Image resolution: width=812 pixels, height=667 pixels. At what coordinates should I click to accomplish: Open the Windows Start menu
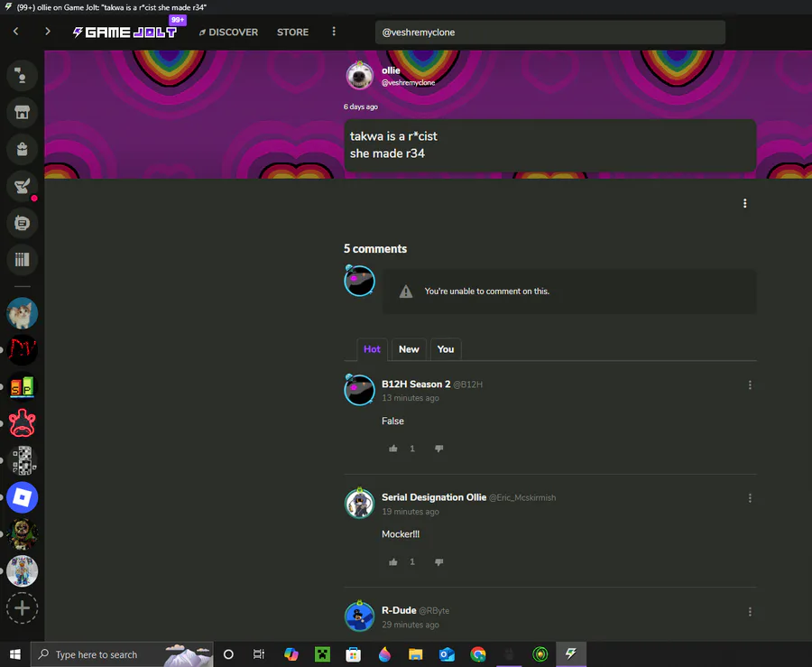pos(15,654)
